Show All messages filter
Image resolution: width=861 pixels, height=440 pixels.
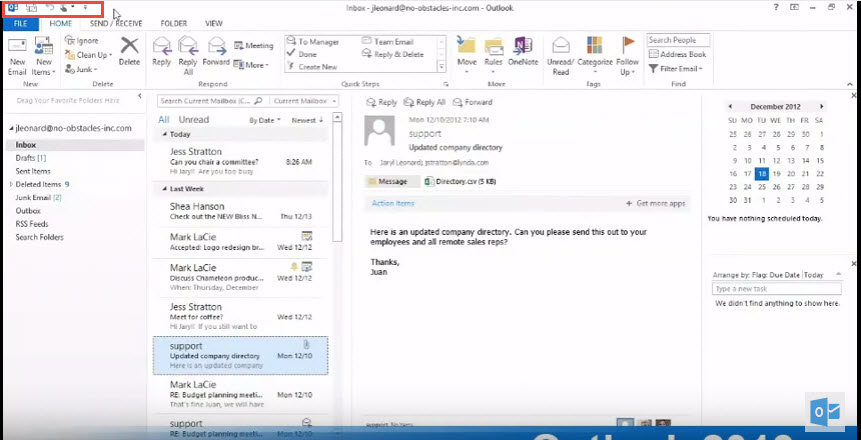tap(164, 120)
